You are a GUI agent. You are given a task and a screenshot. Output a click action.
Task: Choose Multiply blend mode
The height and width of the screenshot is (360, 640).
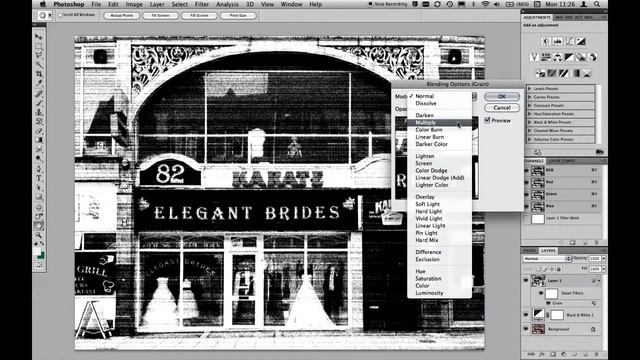[439, 122]
